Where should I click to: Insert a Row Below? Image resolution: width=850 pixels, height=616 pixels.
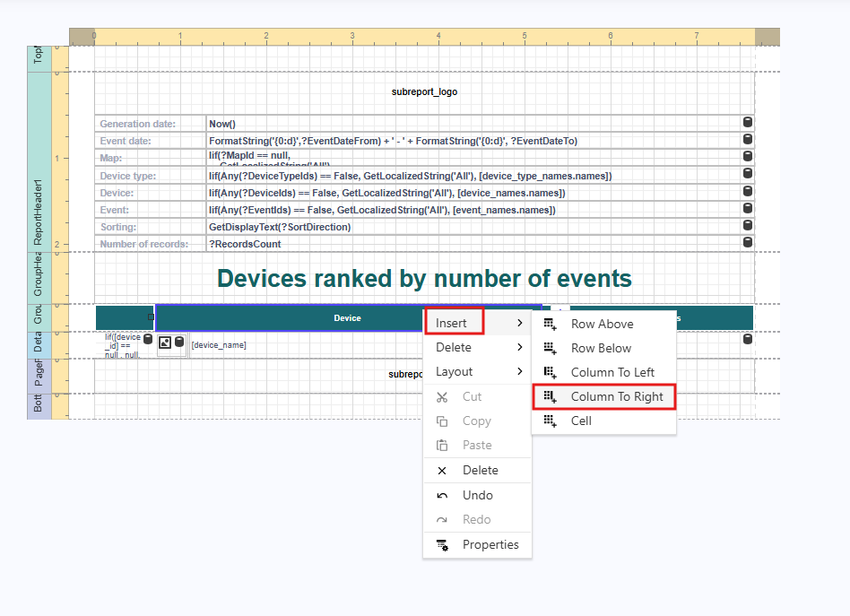[x=601, y=348]
